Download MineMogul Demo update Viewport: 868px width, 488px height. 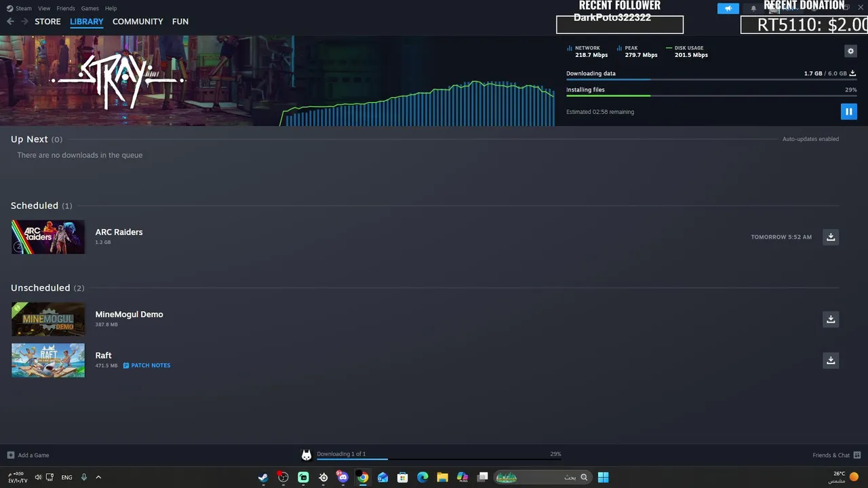pos(831,319)
